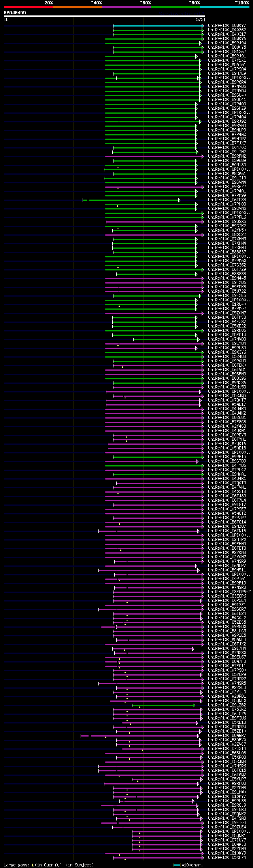
Task: Select the UniRef100_B9P6R4 label
Action: (x=227, y=82)
